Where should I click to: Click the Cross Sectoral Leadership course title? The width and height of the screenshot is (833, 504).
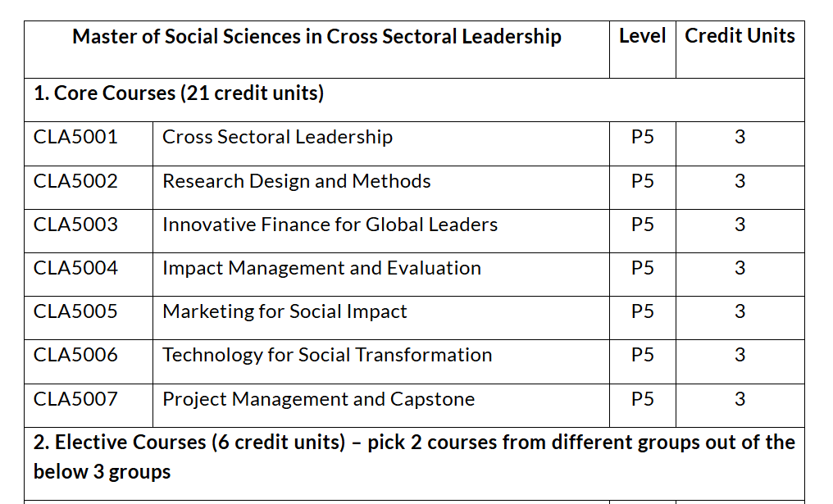pyautogui.click(x=277, y=138)
